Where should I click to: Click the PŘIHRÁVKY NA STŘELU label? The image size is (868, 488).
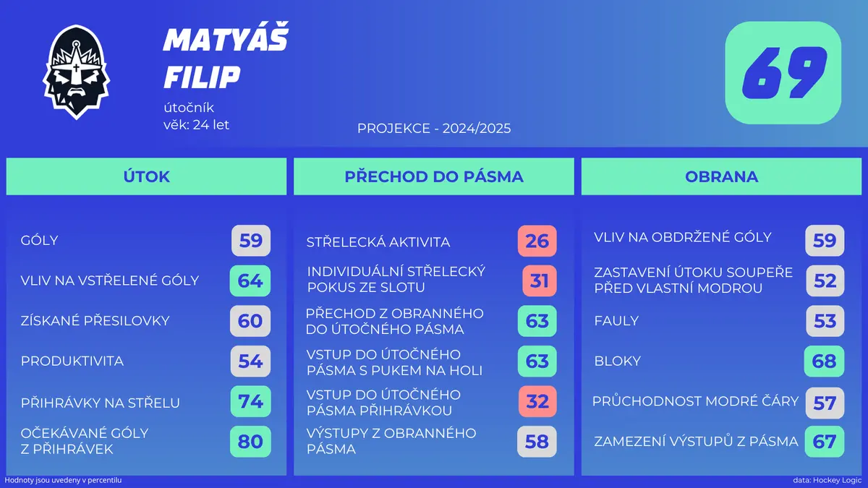tap(101, 403)
